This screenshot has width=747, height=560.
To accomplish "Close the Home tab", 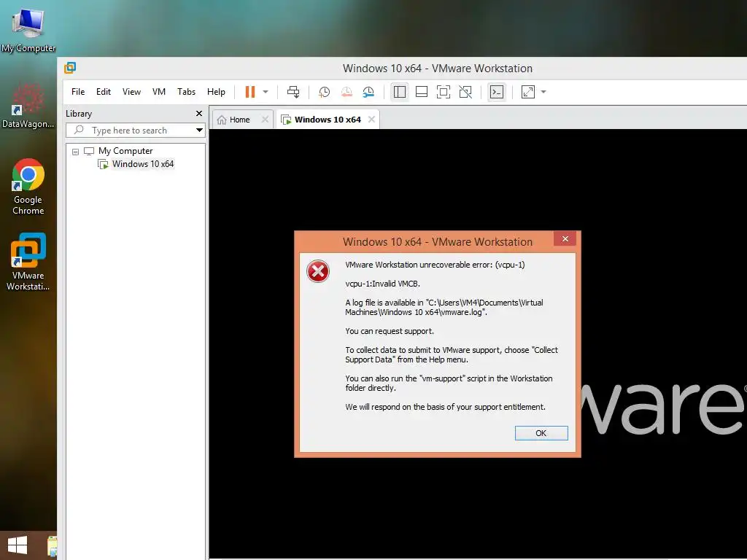I will (266, 120).
